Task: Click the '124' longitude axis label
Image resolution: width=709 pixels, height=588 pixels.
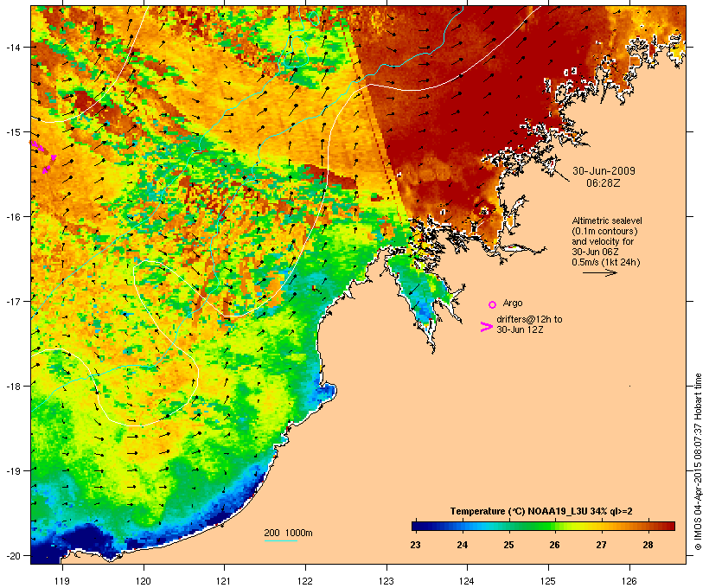Action: (x=467, y=581)
